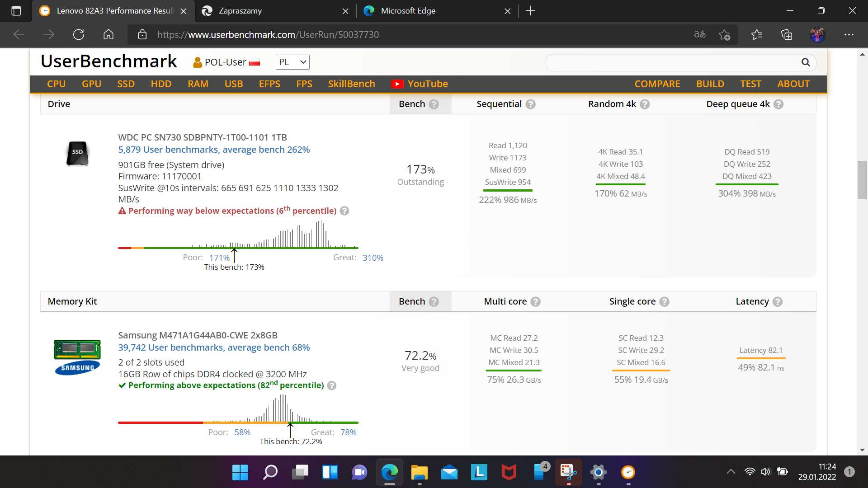Open 39,742 User benchmarks memory link
Image resolution: width=868 pixels, height=488 pixels.
point(214,347)
